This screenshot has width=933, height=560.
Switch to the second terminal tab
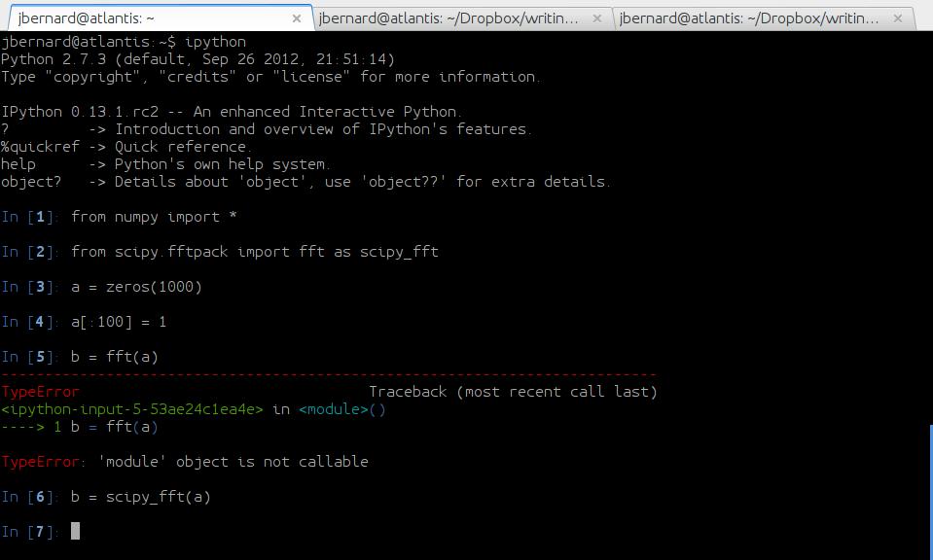click(x=448, y=17)
